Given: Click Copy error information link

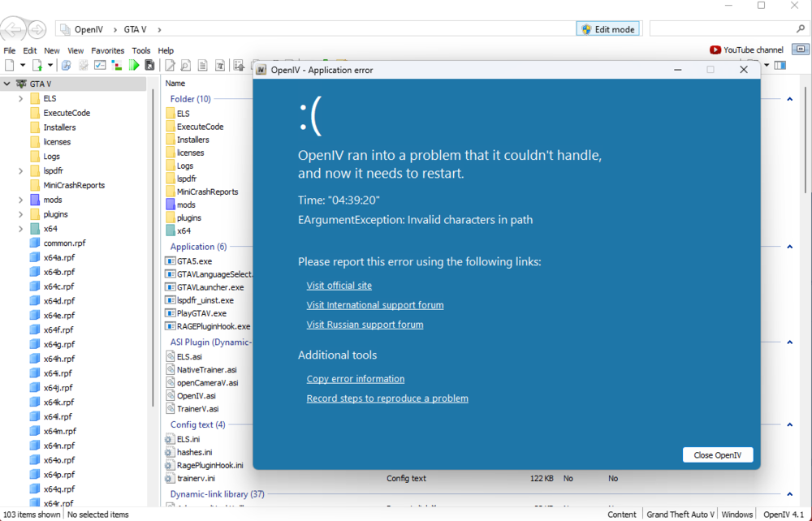Looking at the screenshot, I should click(356, 379).
